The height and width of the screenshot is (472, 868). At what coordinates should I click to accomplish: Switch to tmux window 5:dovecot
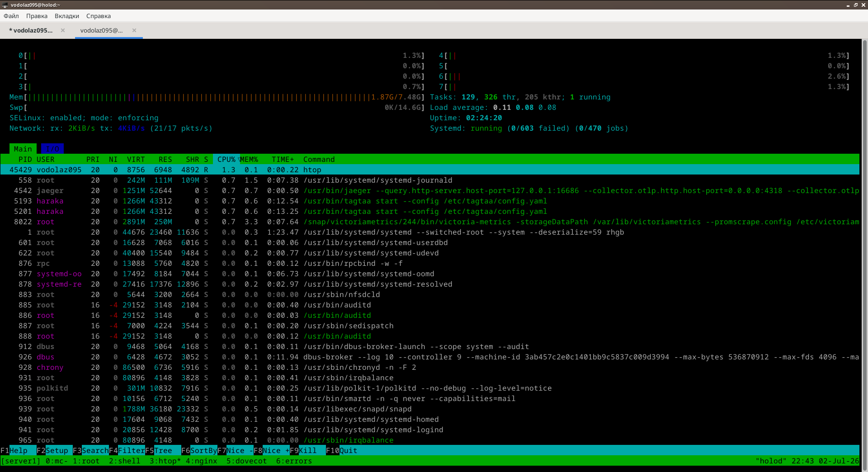[x=247, y=461]
